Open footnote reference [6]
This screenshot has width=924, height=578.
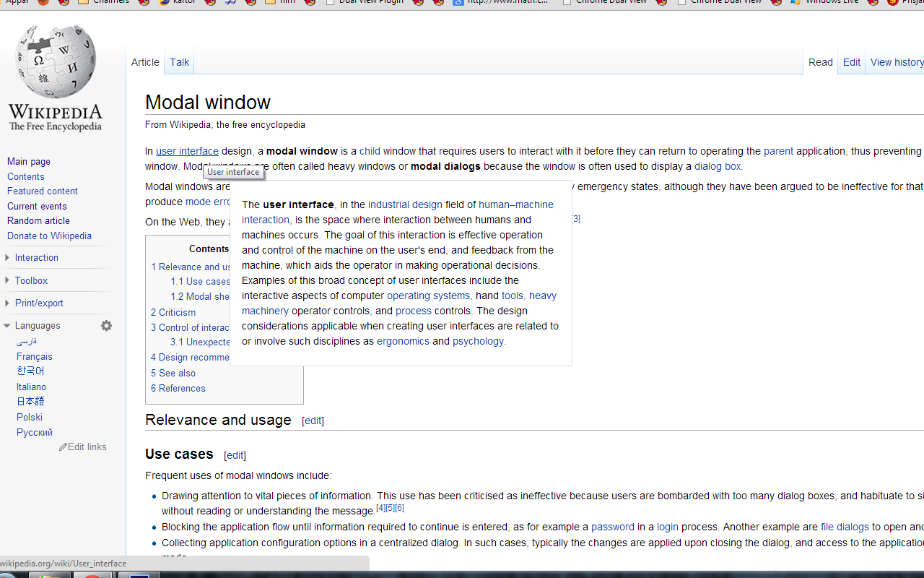pyautogui.click(x=399, y=508)
